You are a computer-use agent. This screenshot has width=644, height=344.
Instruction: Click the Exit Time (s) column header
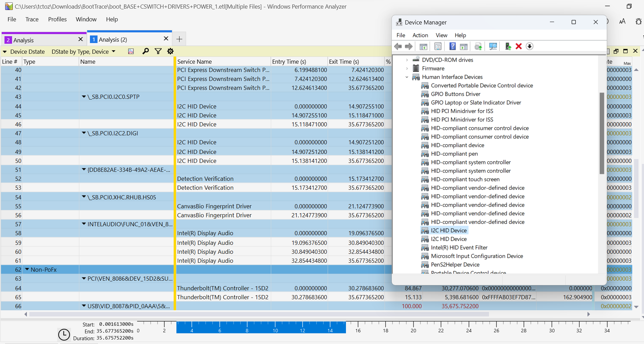[x=356, y=62]
